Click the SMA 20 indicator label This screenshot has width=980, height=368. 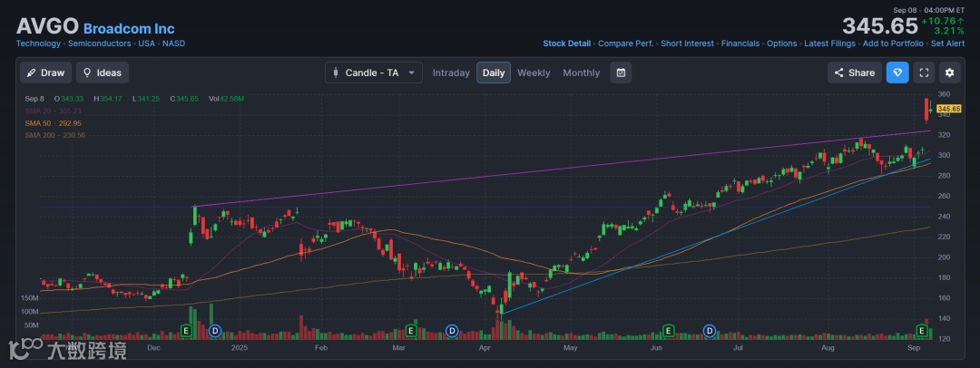pyautogui.click(x=54, y=111)
